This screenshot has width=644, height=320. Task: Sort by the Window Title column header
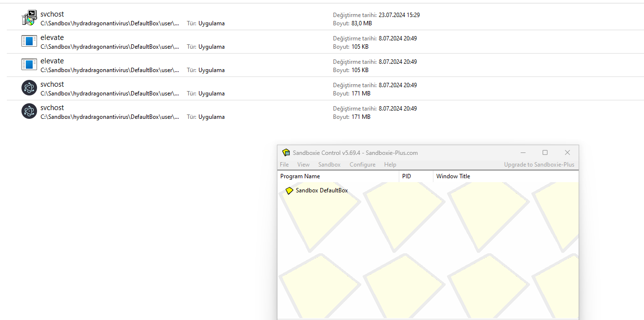point(506,176)
